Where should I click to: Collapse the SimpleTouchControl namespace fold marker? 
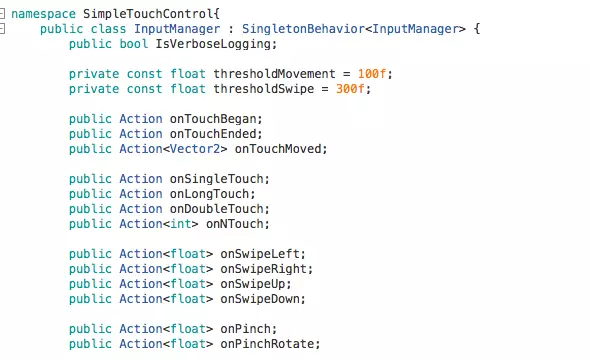coord(2,14)
